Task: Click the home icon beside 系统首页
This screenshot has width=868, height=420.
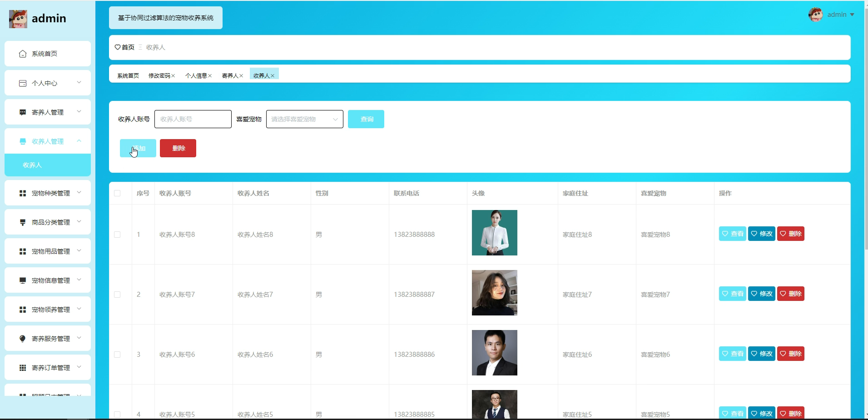Action: coord(23,54)
